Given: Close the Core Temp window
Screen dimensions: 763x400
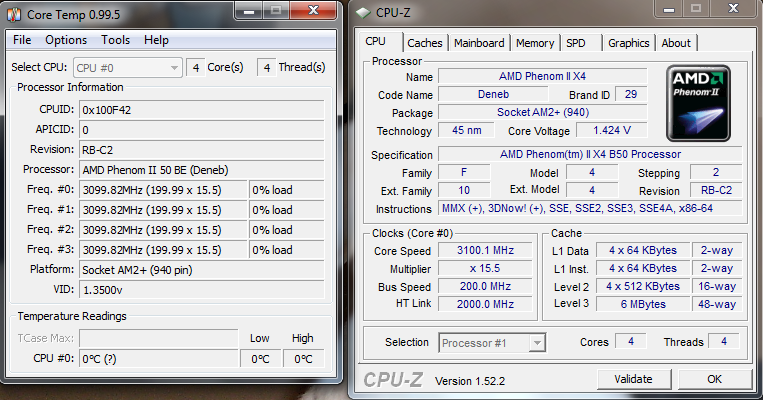Looking at the screenshot, I should click(313, 10).
